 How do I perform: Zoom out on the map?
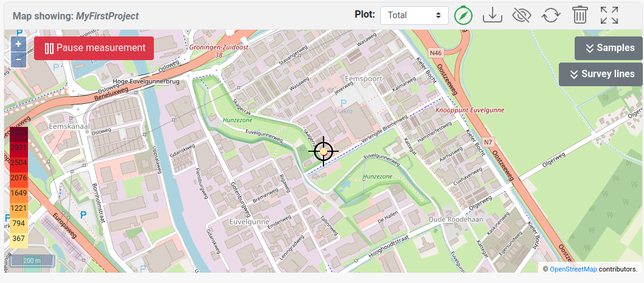[x=18, y=59]
